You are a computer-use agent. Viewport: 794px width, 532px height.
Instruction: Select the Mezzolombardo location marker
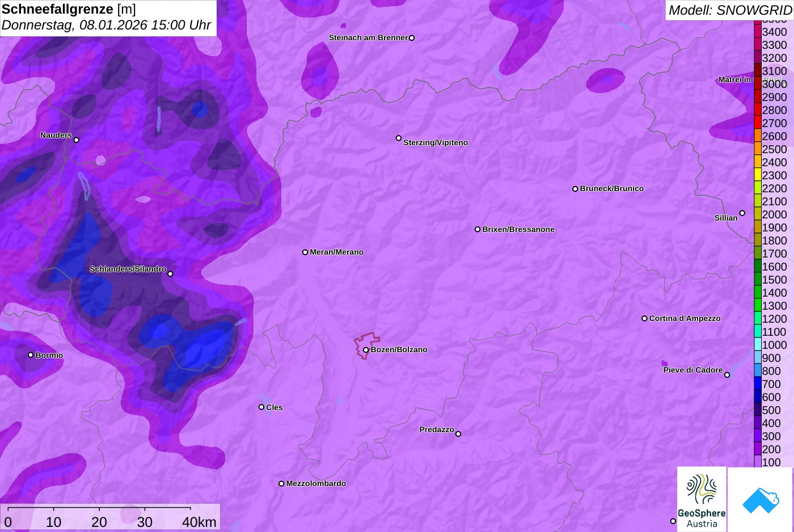pos(281,484)
